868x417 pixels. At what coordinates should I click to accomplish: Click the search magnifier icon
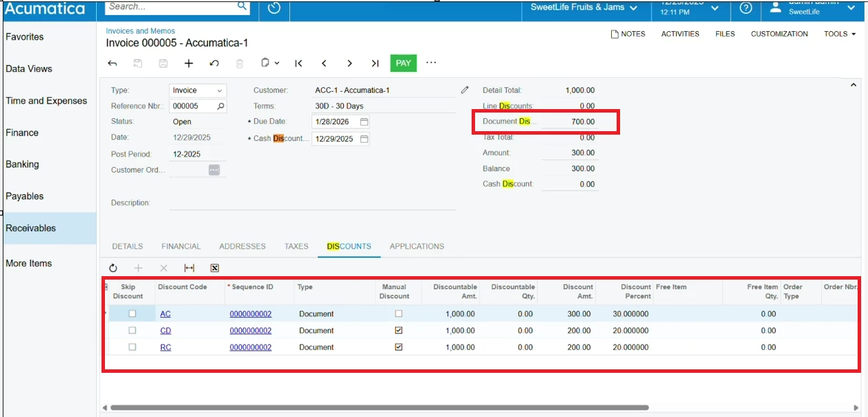tap(242, 6)
